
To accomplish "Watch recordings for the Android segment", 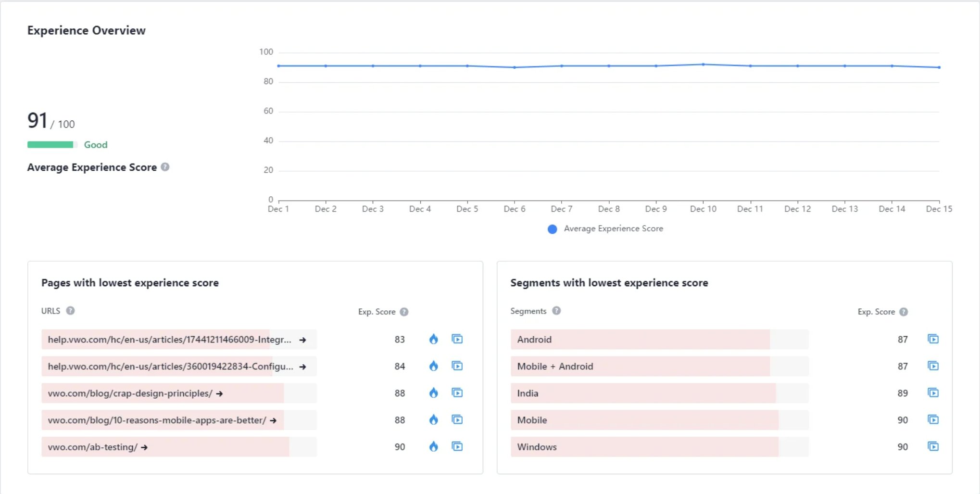I will [x=933, y=339].
